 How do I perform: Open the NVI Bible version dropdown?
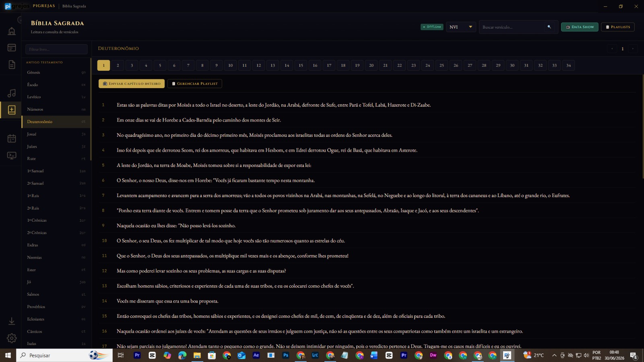coord(461,27)
